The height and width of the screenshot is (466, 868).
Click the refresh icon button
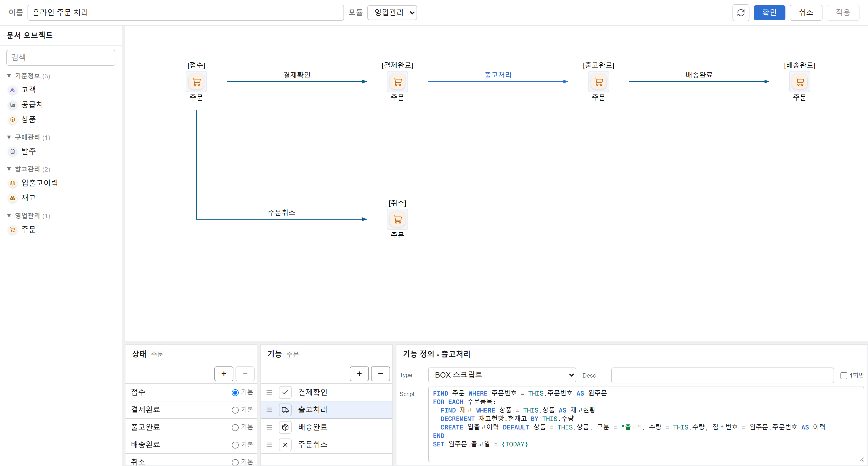coord(741,13)
